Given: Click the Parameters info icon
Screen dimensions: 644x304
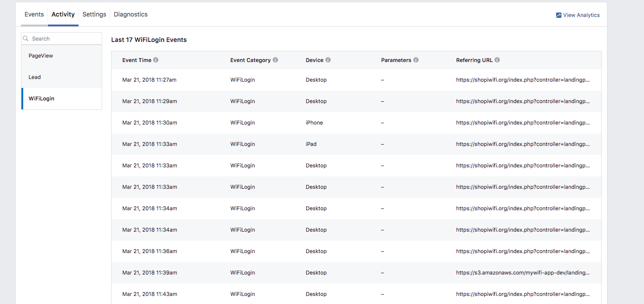Looking at the screenshot, I should pos(416,60).
